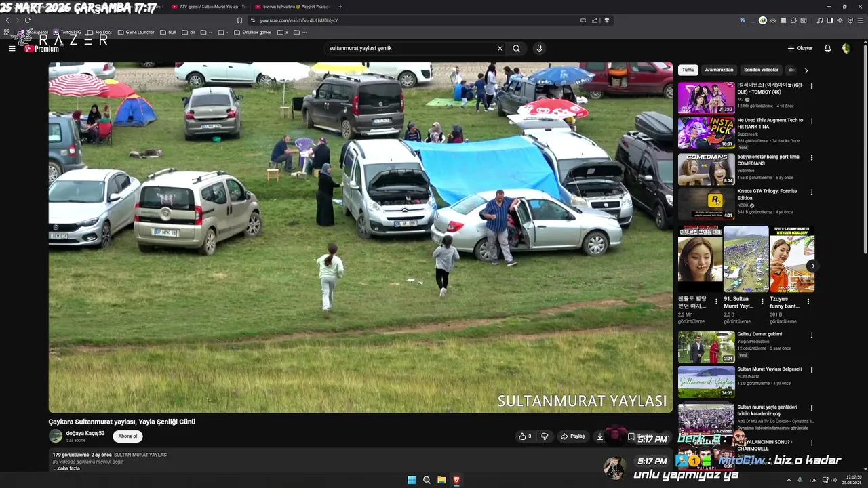The height and width of the screenshot is (488, 868).
Task: Open Brave VPN toolbar icon
Action: (x=850, y=20)
